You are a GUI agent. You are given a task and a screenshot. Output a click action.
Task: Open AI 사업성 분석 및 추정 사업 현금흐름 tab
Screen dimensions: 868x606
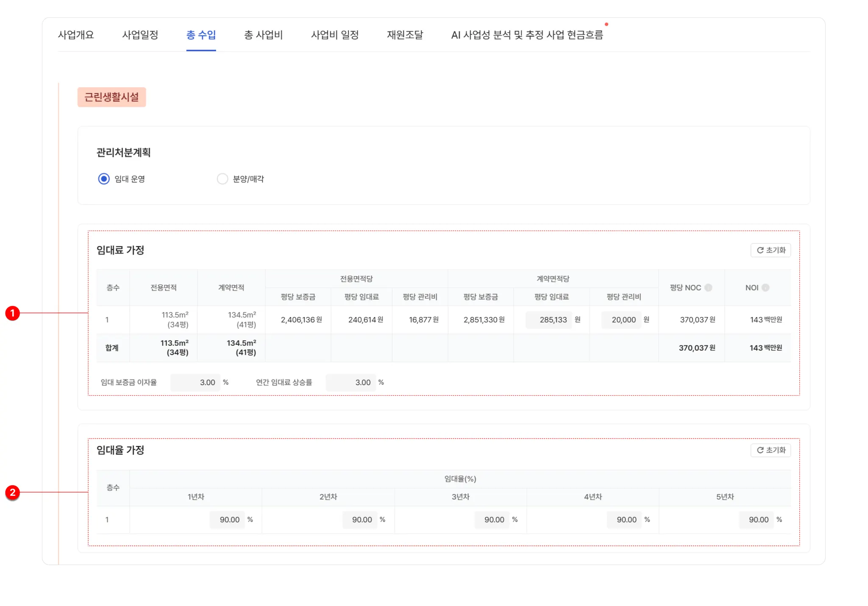click(x=527, y=35)
